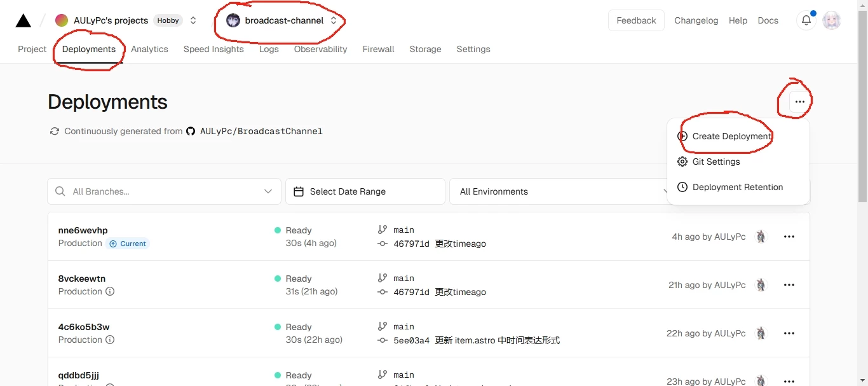The width and height of the screenshot is (868, 386).
Task: Choose Create Deployment from the menu
Action: point(738,136)
